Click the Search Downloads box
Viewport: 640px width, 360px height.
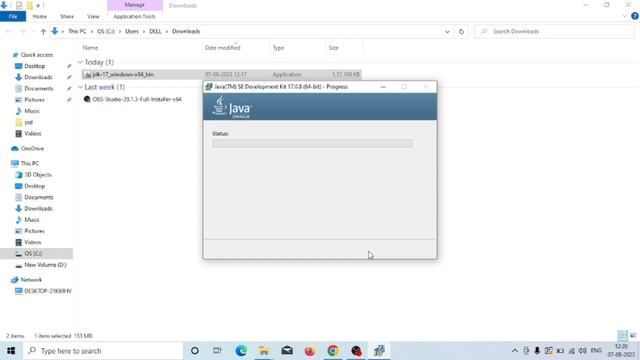(554, 31)
